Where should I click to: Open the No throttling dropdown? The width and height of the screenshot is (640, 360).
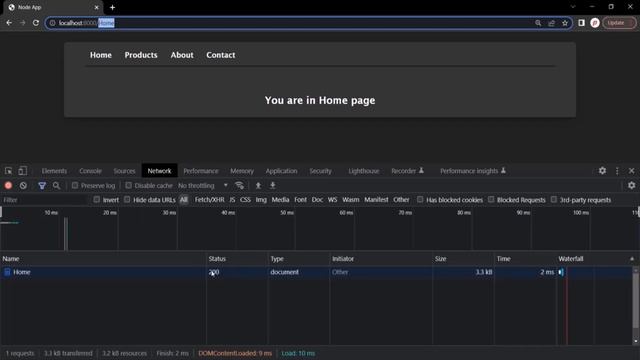pyautogui.click(x=203, y=185)
